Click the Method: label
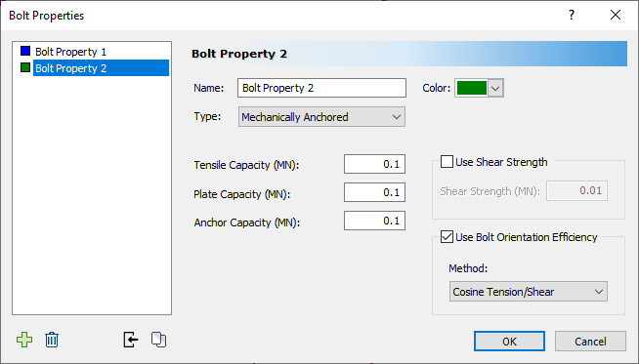 (468, 268)
